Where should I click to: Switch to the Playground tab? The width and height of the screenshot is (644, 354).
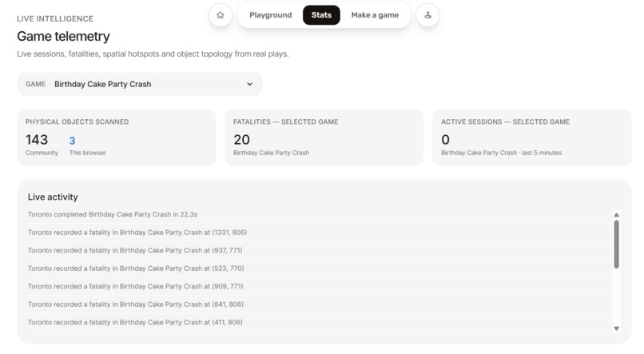271,15
